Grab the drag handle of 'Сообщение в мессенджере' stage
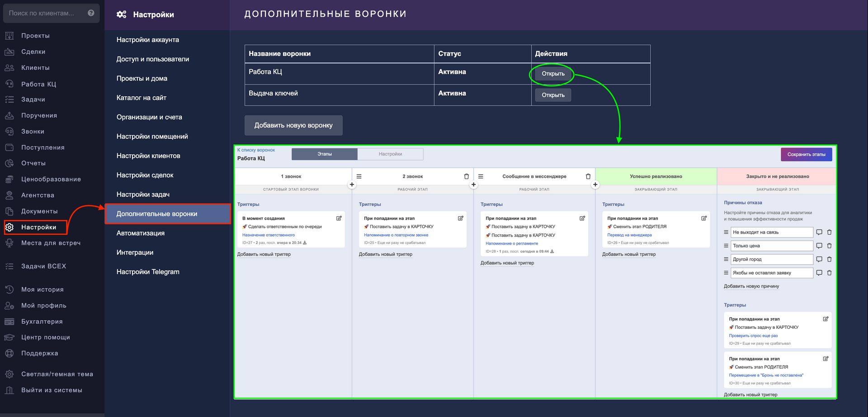 click(x=481, y=176)
